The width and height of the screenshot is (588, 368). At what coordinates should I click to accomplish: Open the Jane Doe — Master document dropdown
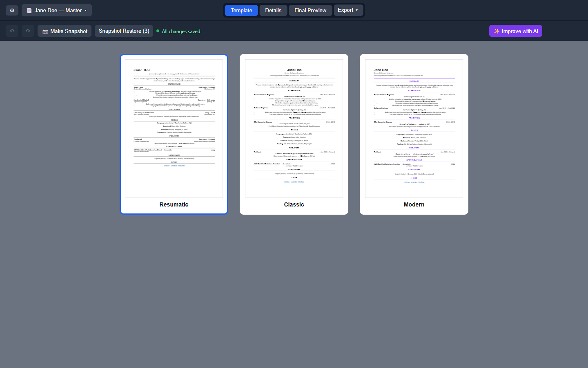point(57,10)
